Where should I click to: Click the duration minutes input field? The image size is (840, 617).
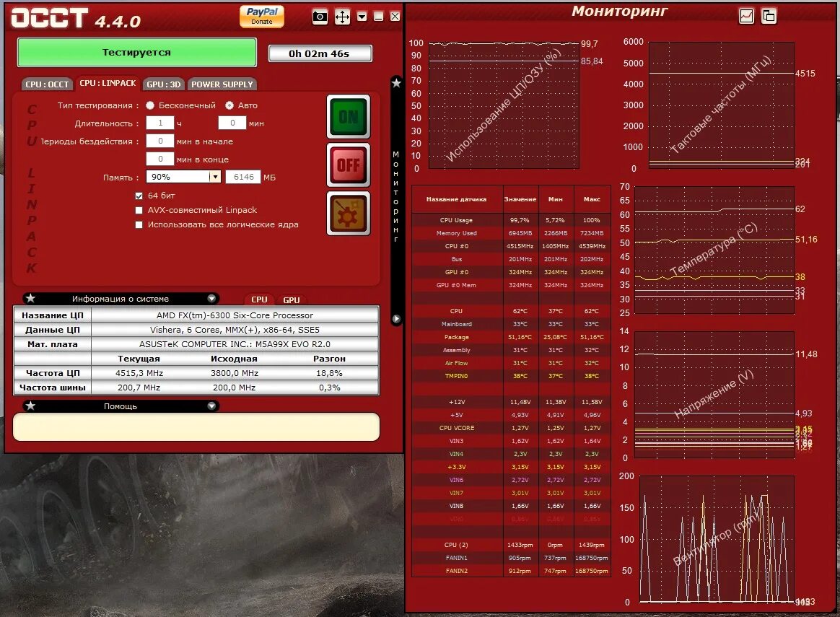(x=232, y=123)
